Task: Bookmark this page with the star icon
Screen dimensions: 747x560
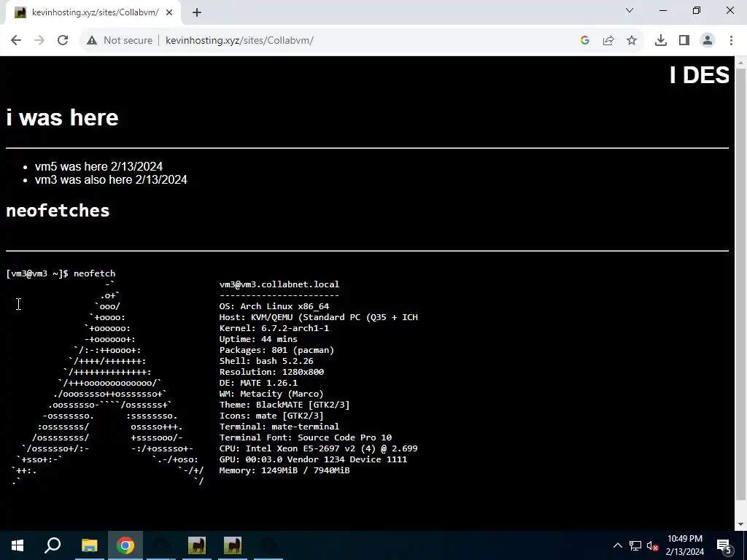Action: 632,41
